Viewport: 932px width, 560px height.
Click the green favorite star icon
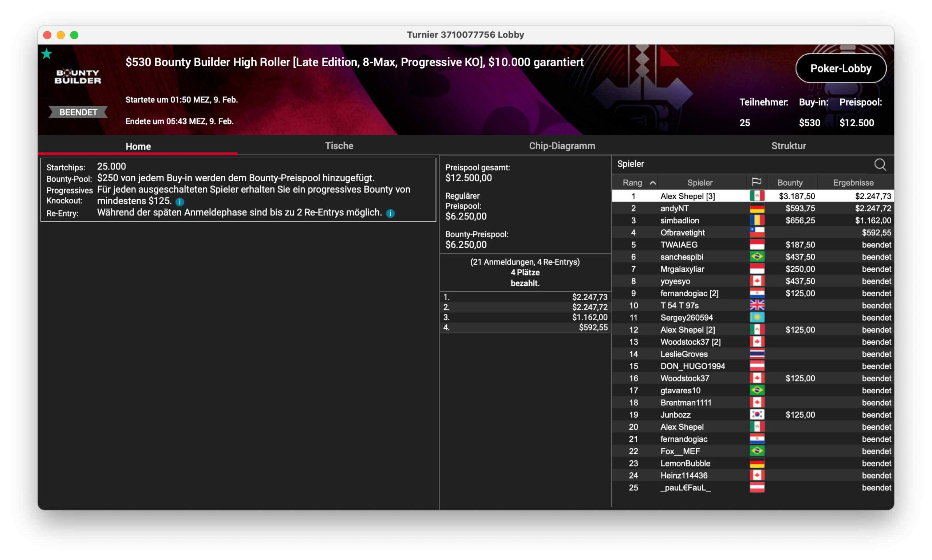pyautogui.click(x=47, y=54)
